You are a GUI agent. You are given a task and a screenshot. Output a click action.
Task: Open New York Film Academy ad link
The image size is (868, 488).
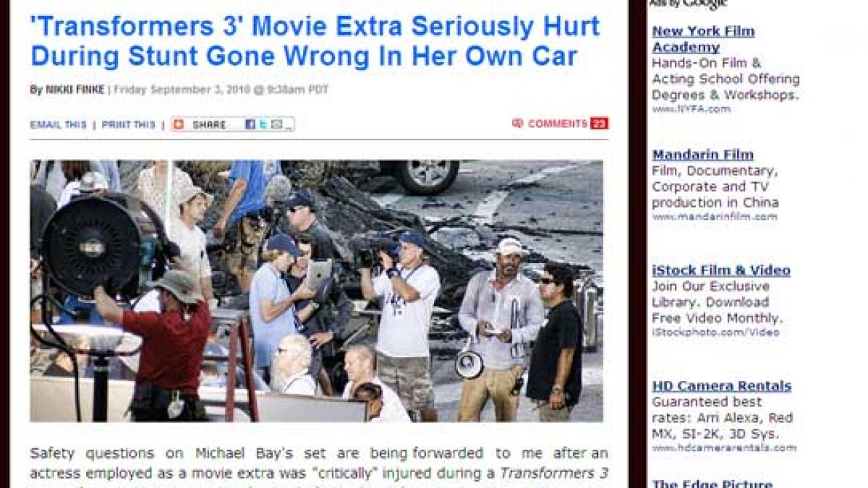point(703,39)
